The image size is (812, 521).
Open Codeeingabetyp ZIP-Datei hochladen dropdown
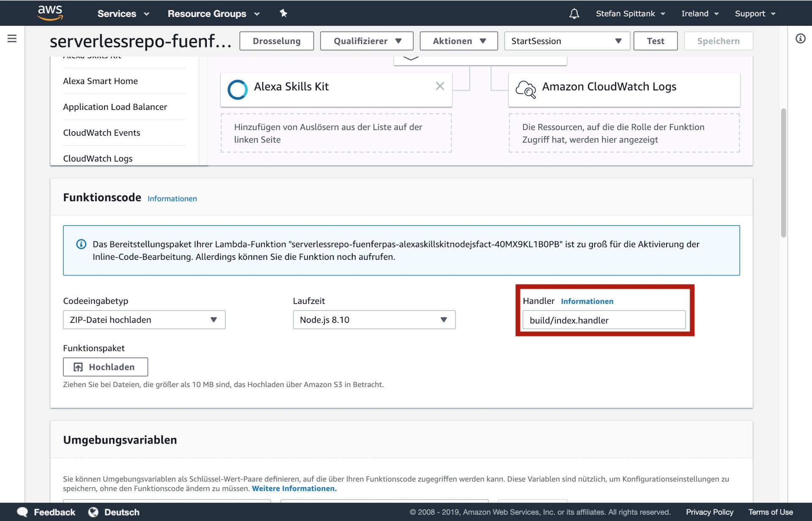tap(144, 320)
